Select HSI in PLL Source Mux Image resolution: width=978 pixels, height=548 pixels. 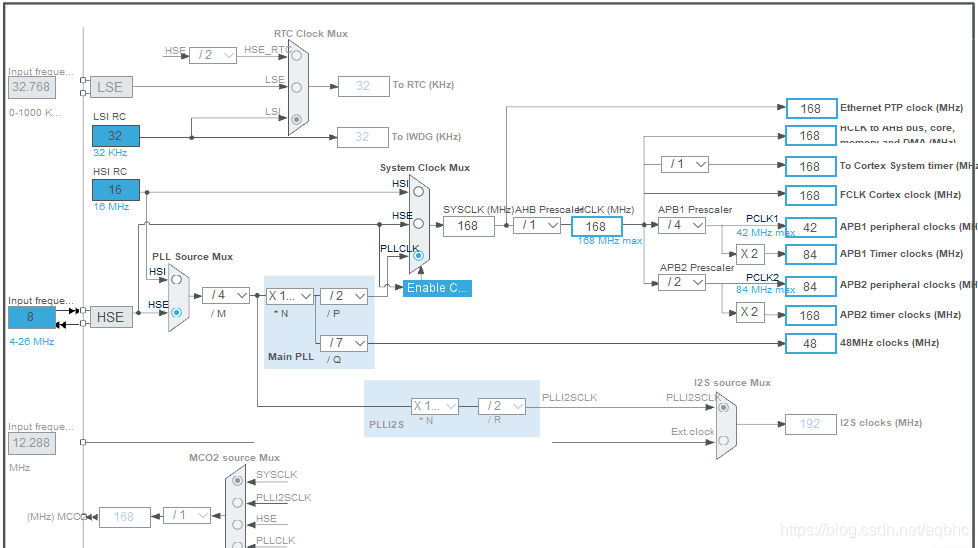pos(177,279)
